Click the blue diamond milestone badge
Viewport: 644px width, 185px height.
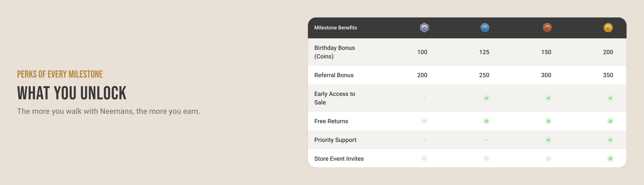pos(485,27)
